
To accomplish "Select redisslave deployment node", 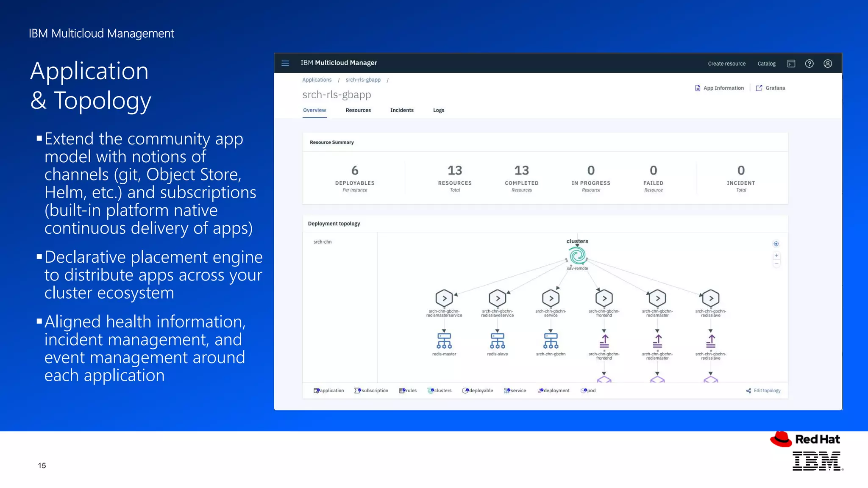I will [x=711, y=341].
